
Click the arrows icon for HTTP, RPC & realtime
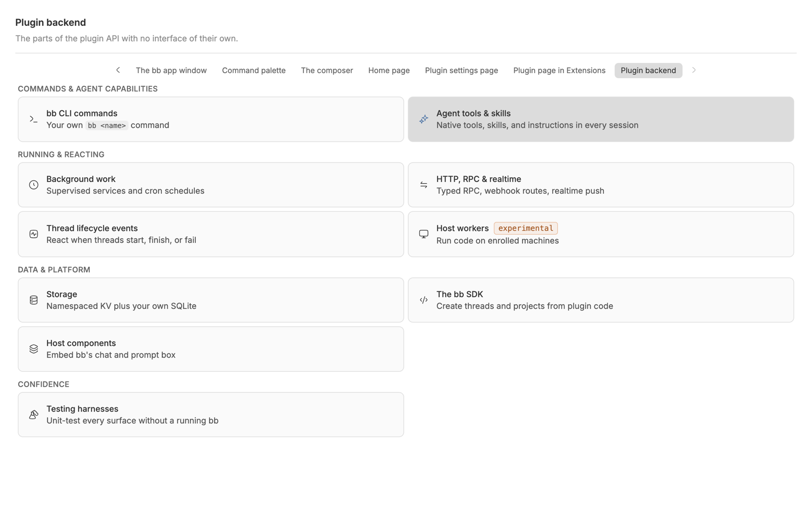pos(424,185)
